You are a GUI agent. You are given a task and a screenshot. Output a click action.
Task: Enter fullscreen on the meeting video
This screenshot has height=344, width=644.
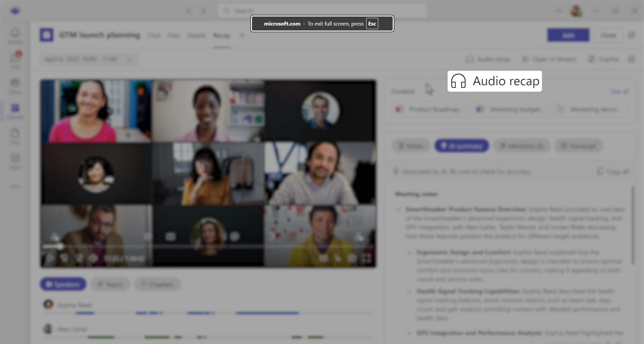[x=367, y=258]
